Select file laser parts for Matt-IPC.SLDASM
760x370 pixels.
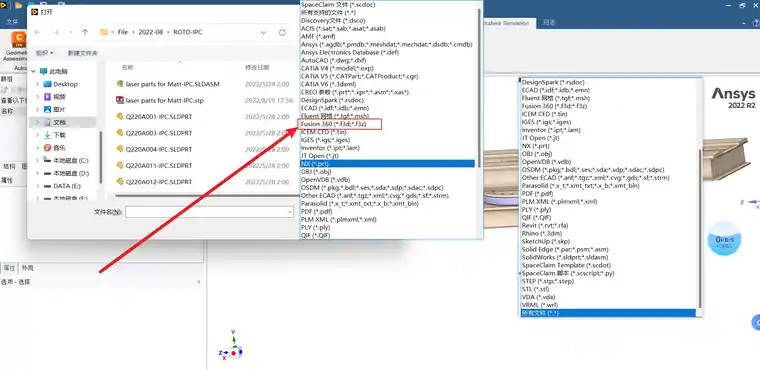[173, 84]
